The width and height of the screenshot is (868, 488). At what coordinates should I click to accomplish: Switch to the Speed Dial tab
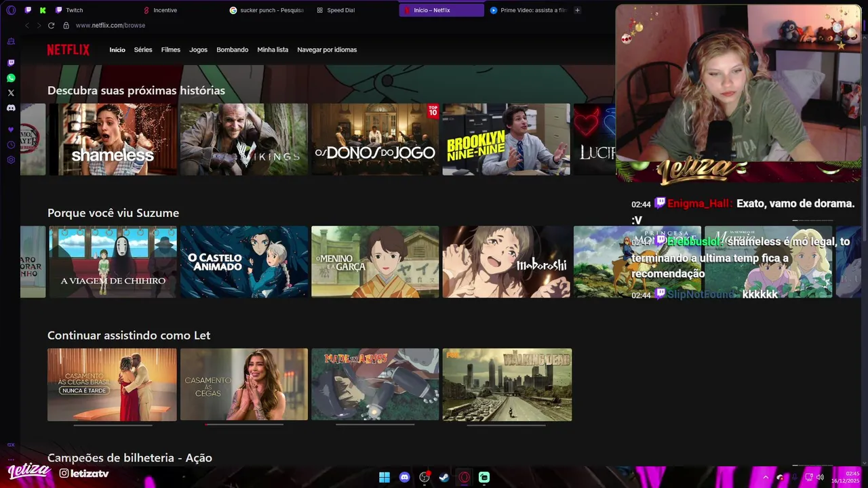coord(340,10)
